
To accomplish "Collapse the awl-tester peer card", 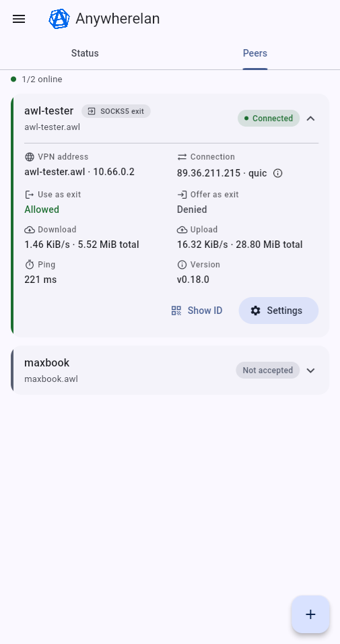I will pyautogui.click(x=311, y=119).
